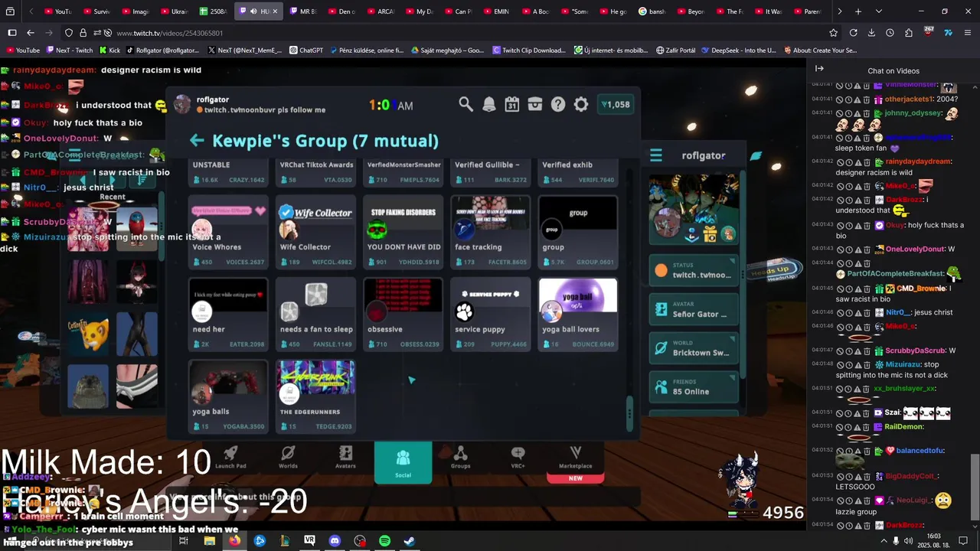Screen dimensions: 980x551
Task: Click the delete icon on Mizuirazu's message
Action: [867, 365]
